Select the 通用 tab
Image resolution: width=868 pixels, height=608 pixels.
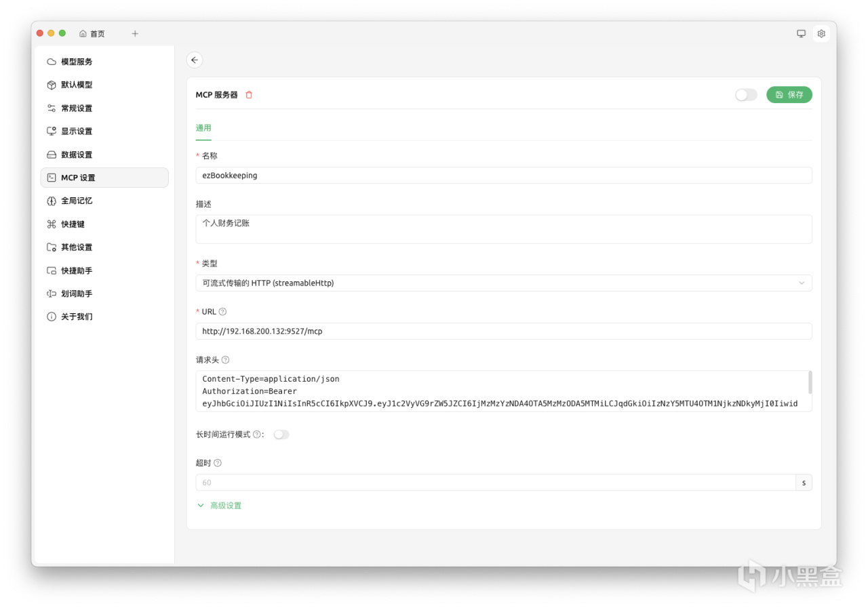tap(203, 128)
